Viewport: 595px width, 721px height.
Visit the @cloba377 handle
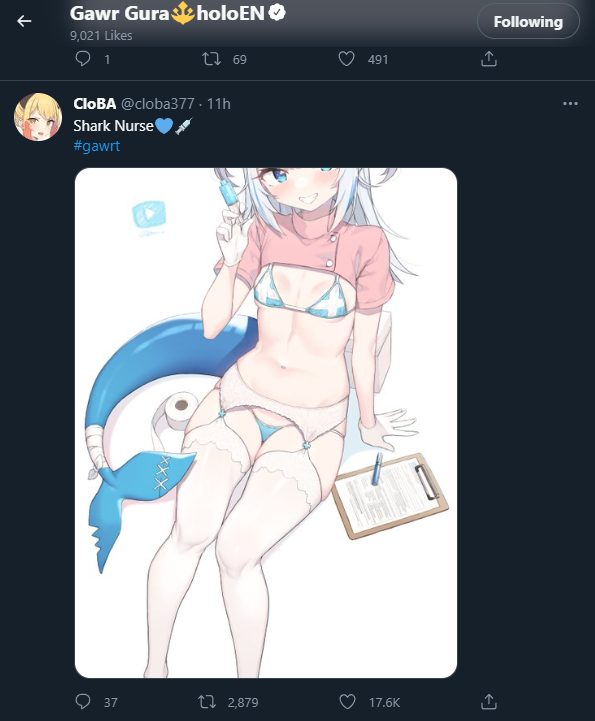click(x=158, y=104)
